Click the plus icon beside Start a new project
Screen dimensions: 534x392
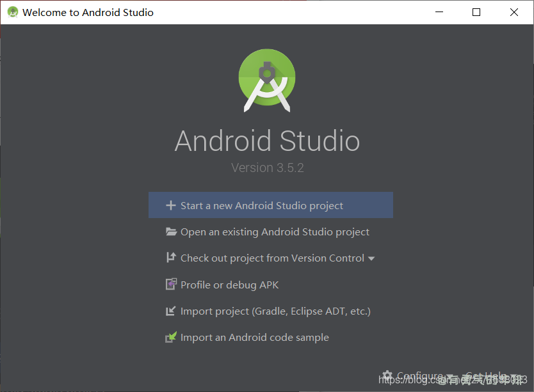point(170,205)
